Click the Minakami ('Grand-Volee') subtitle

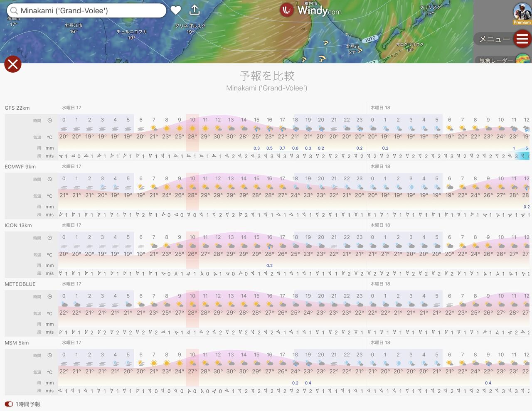coord(266,88)
